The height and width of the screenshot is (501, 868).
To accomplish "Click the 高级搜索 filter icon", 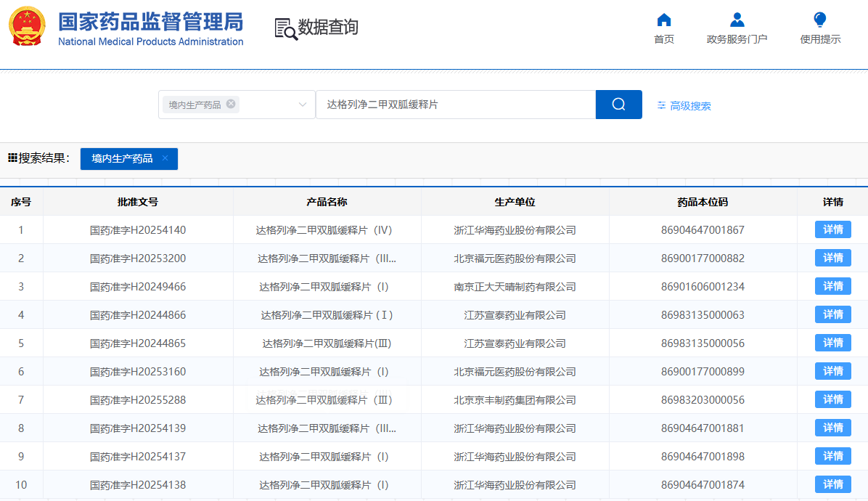I will (x=661, y=105).
